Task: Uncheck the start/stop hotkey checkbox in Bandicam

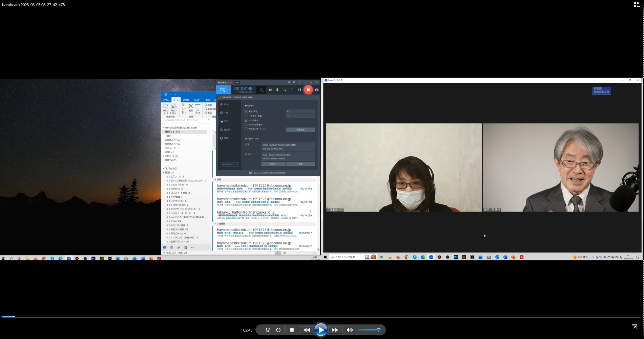Action: (x=246, y=112)
